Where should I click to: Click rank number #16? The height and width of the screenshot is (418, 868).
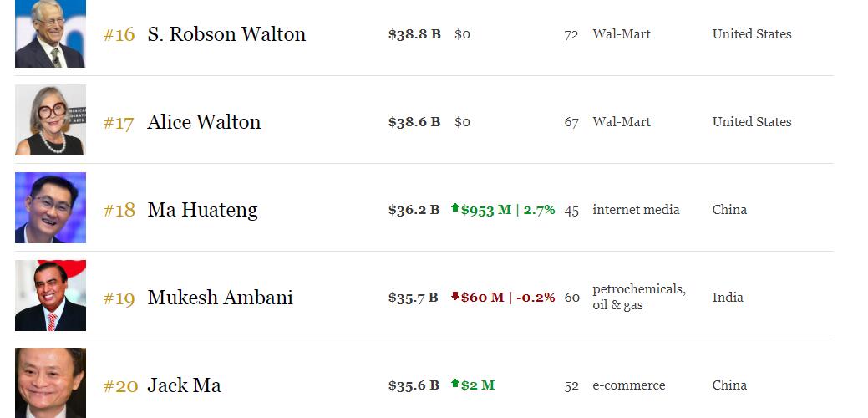pos(119,35)
